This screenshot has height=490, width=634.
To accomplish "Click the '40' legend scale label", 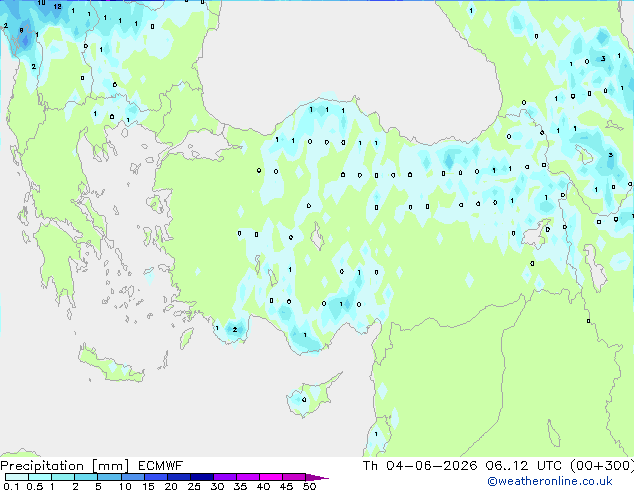I will [263, 486].
